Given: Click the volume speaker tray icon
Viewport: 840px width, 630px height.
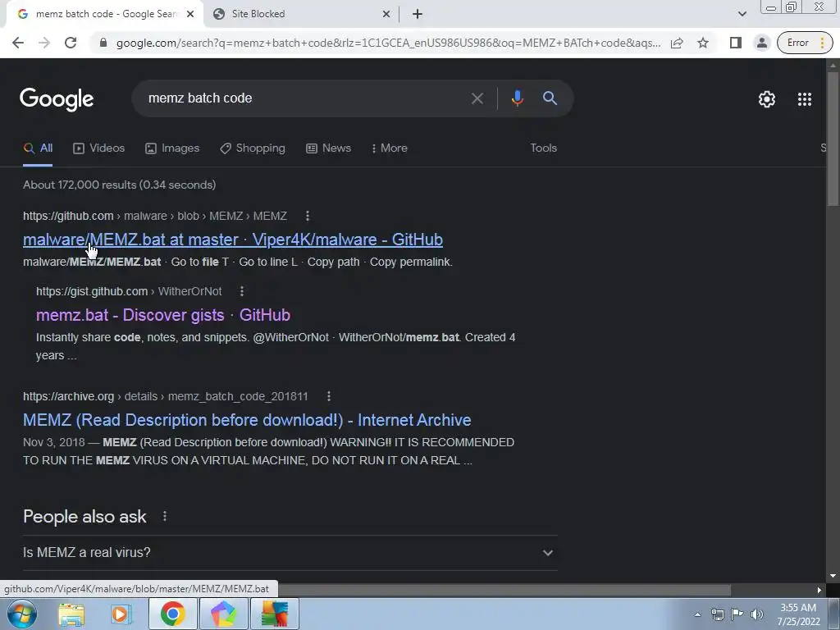Looking at the screenshot, I should tap(756, 614).
